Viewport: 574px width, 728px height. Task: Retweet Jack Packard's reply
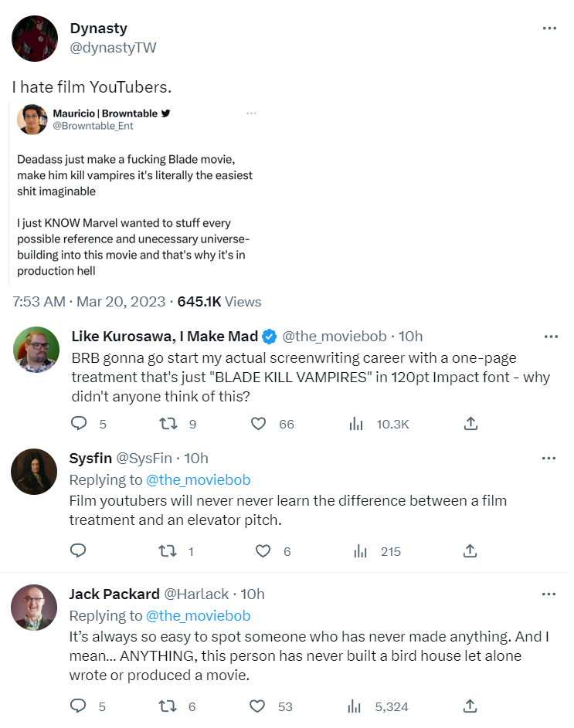(168, 706)
